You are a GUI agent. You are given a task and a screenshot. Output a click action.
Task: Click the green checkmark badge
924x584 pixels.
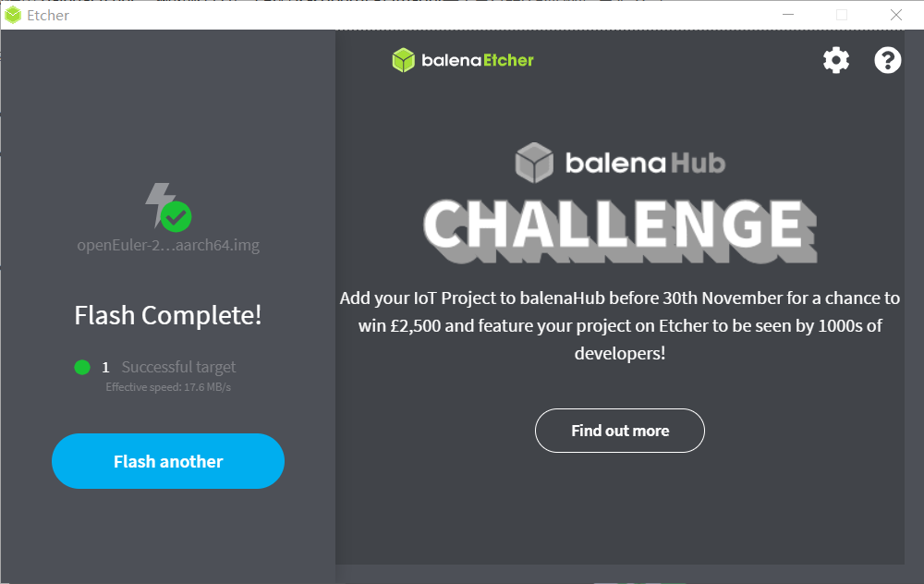pyautogui.click(x=176, y=217)
